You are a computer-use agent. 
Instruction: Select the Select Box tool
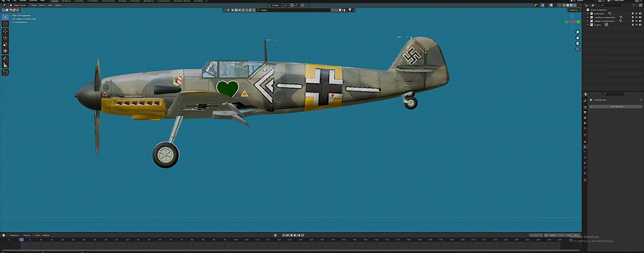click(5, 17)
